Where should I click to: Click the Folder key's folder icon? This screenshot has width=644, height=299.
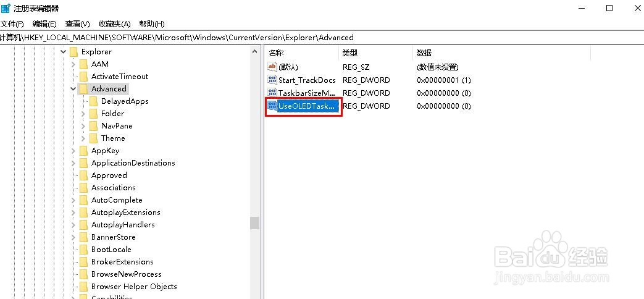click(x=94, y=113)
